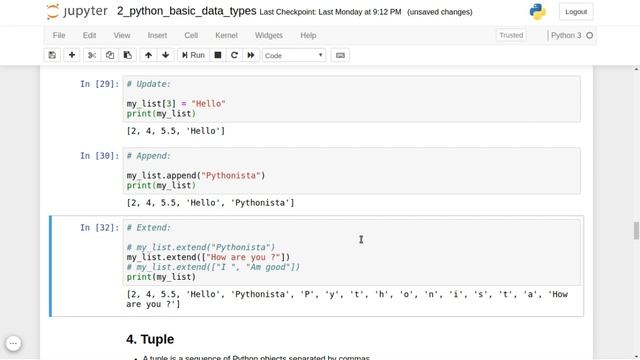
Task: Open the Insert menu
Action: point(157,36)
